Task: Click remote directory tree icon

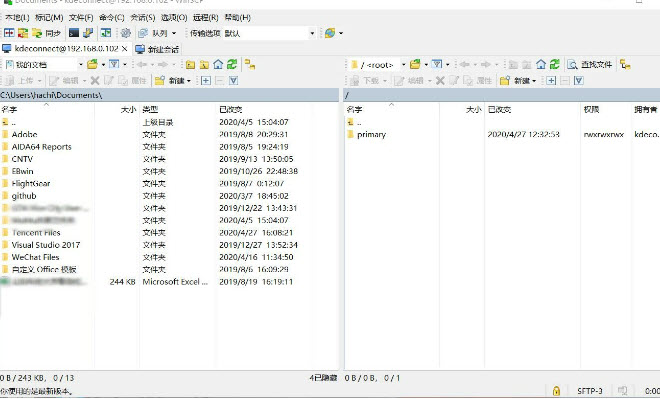Action: (x=625, y=64)
